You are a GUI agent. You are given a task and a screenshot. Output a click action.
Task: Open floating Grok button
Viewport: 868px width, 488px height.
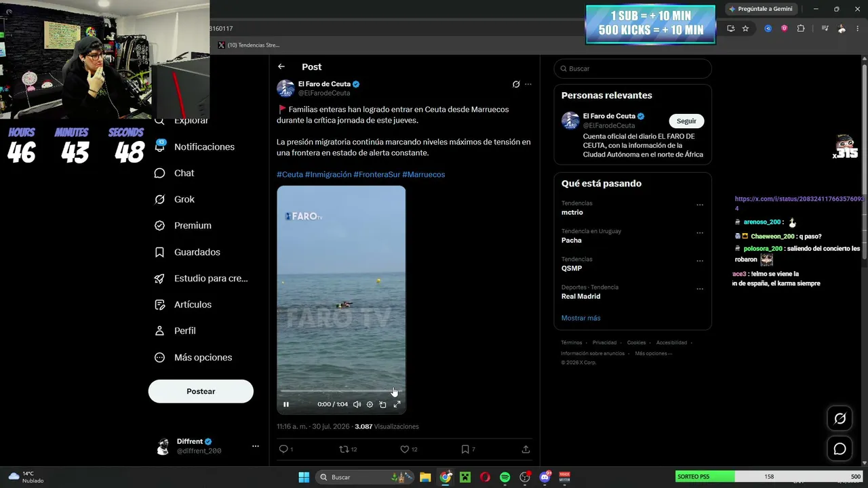pyautogui.click(x=840, y=419)
